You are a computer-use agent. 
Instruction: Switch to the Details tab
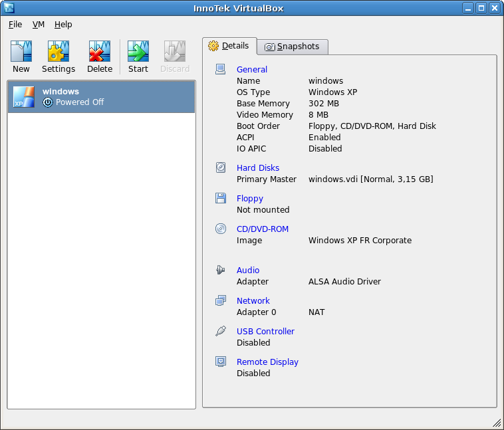(x=229, y=46)
